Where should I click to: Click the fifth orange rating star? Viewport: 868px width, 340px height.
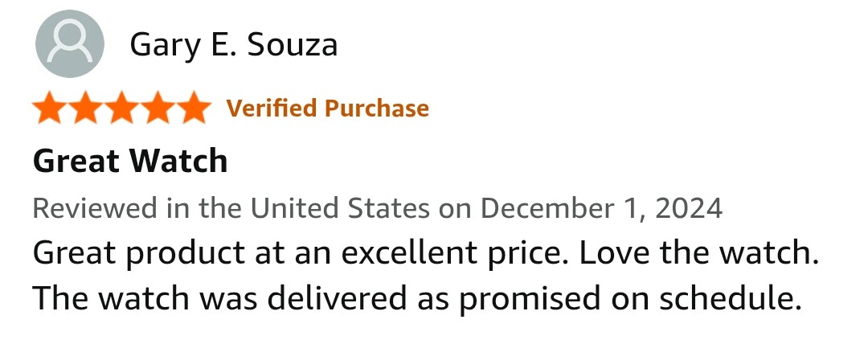[194, 108]
